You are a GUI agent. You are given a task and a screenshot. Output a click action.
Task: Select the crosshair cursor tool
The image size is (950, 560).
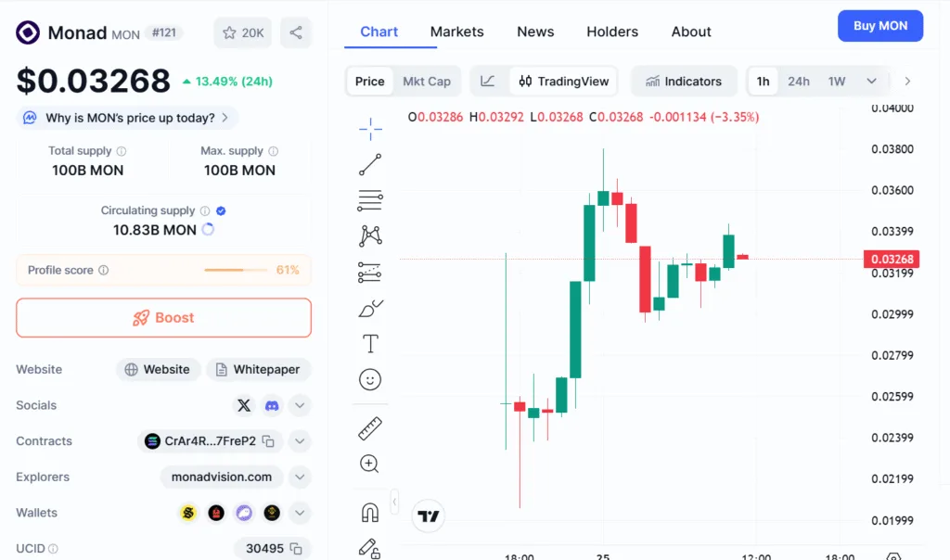click(x=370, y=128)
